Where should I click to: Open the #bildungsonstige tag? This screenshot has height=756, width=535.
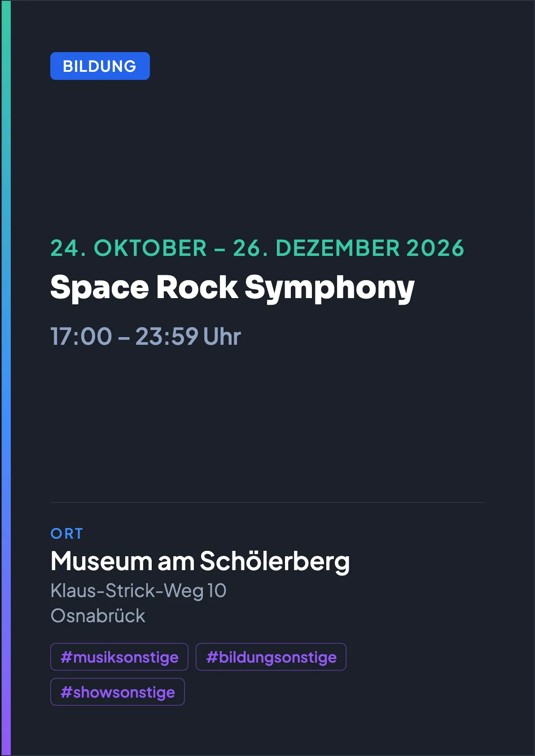(x=271, y=657)
